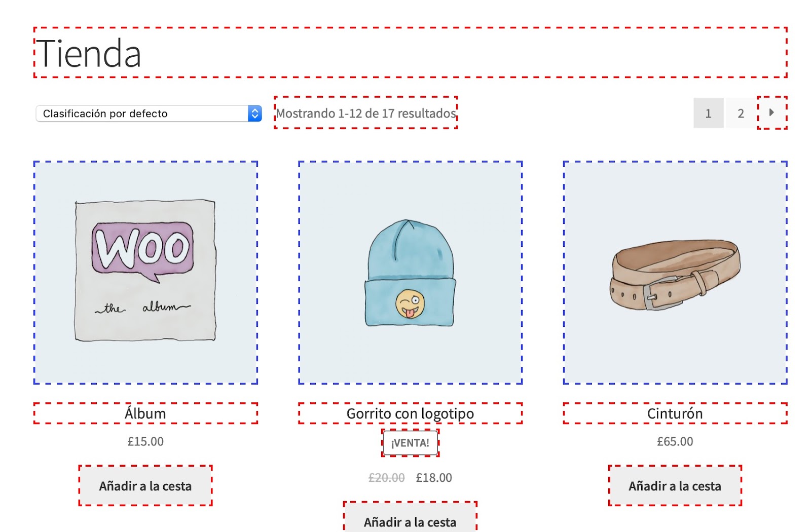Click the Álbum product title
Viewport: 811px width, 532px height.
[x=145, y=413]
